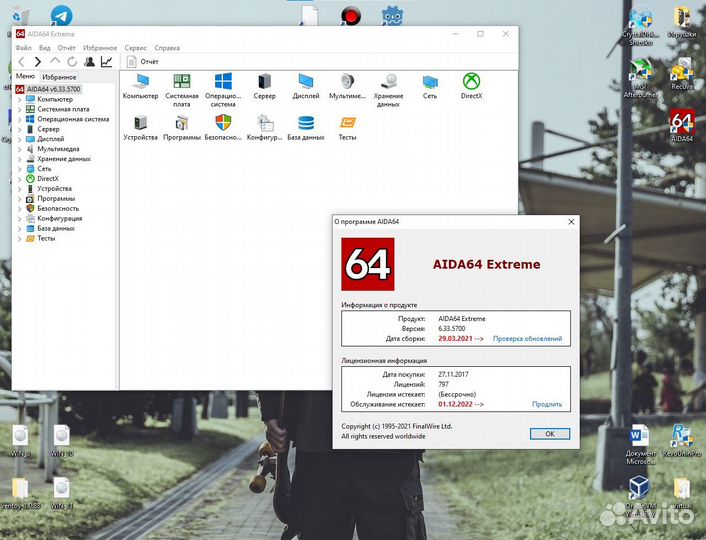
Task: Open the Файл menu
Action: [23, 48]
